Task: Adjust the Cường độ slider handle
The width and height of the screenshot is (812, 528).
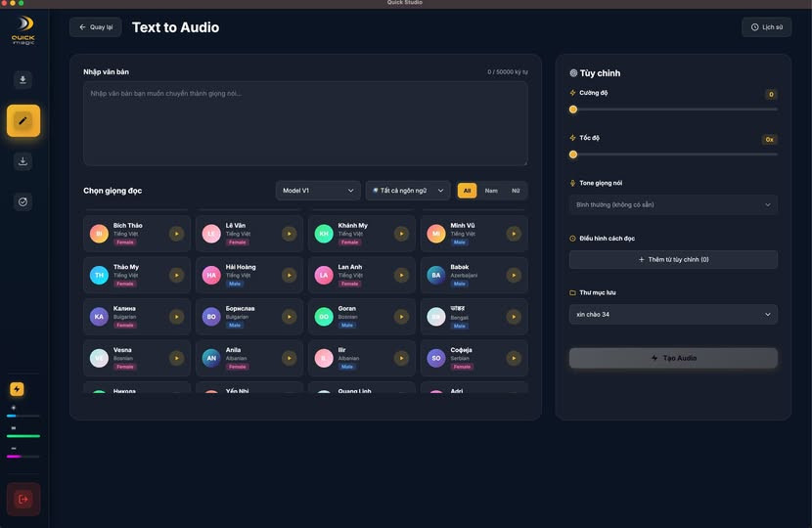Action: (x=573, y=110)
